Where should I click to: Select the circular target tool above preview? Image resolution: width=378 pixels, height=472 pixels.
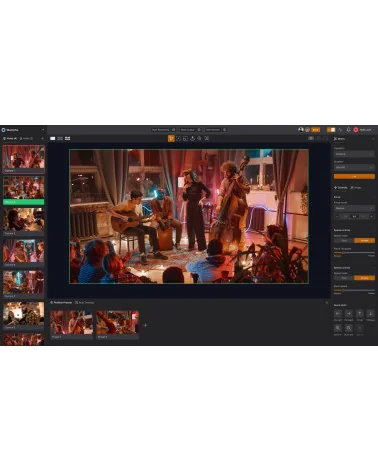[x=178, y=138]
